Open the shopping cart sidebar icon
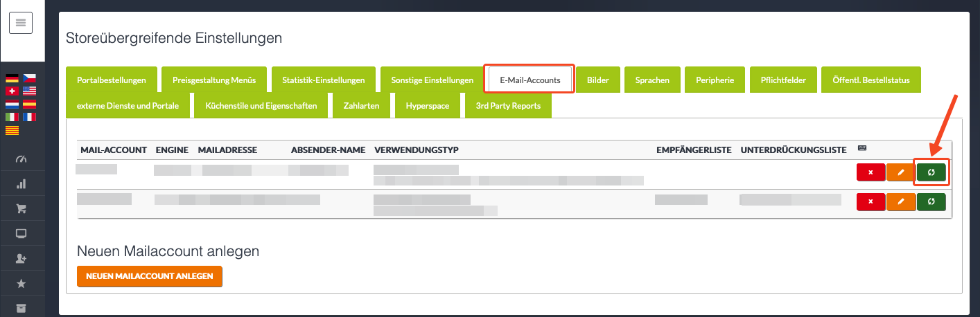The height and width of the screenshot is (317, 980). point(21,208)
